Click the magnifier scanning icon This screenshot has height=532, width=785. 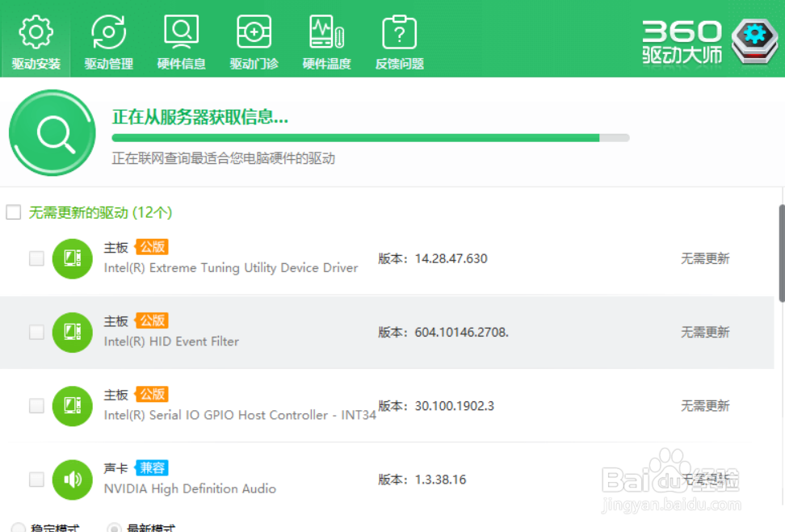(x=52, y=132)
